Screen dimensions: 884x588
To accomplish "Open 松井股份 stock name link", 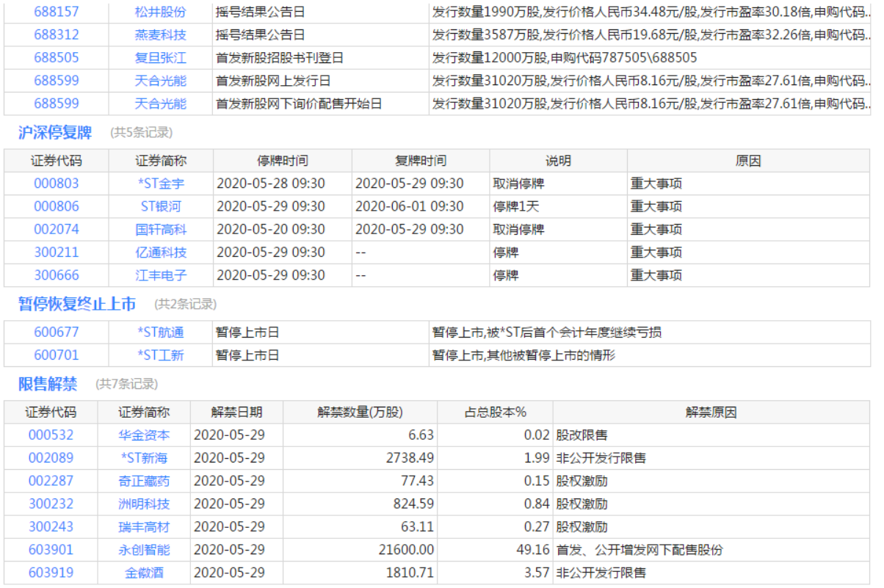I will tap(161, 12).
